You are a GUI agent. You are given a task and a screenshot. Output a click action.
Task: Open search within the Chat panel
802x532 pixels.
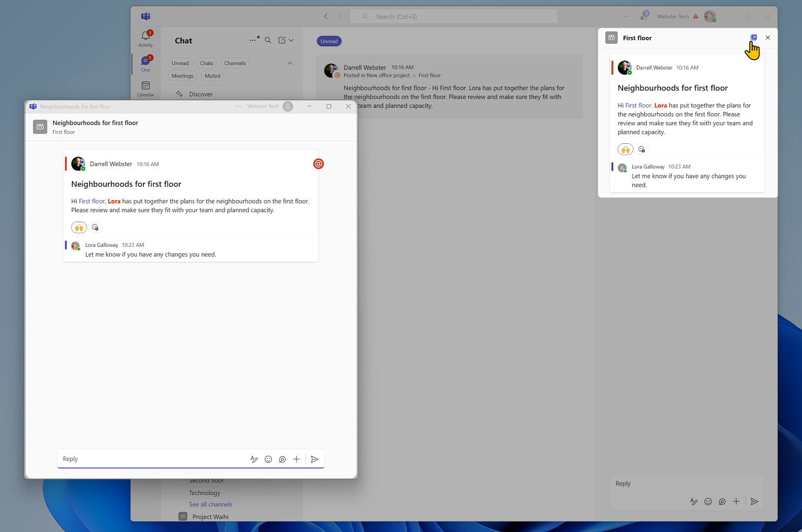pyautogui.click(x=268, y=40)
